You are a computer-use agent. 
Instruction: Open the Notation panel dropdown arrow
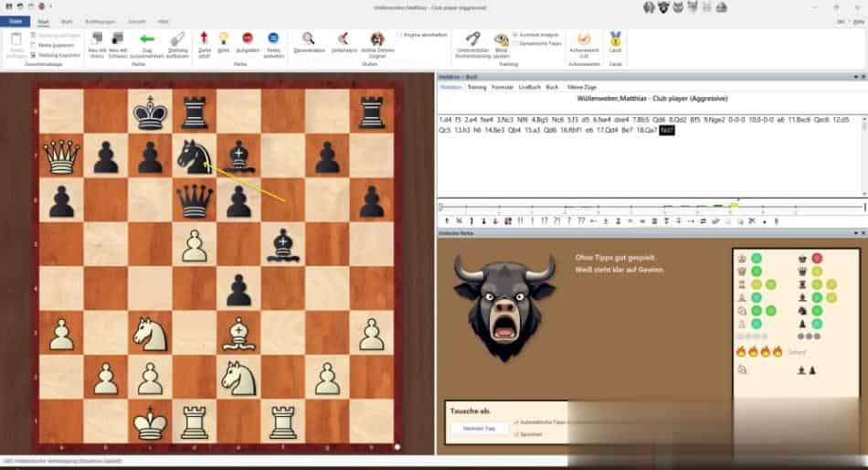[856, 77]
